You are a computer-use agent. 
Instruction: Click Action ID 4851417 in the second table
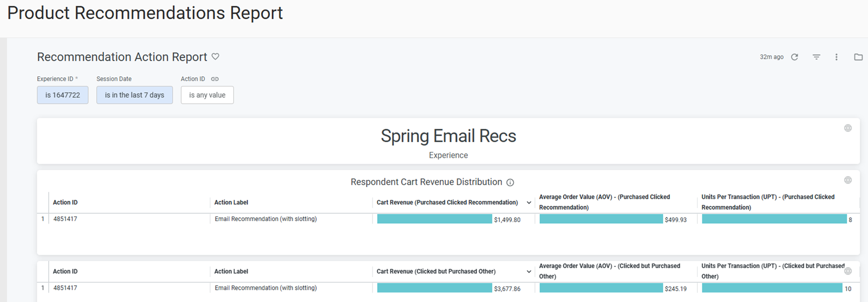pos(65,288)
